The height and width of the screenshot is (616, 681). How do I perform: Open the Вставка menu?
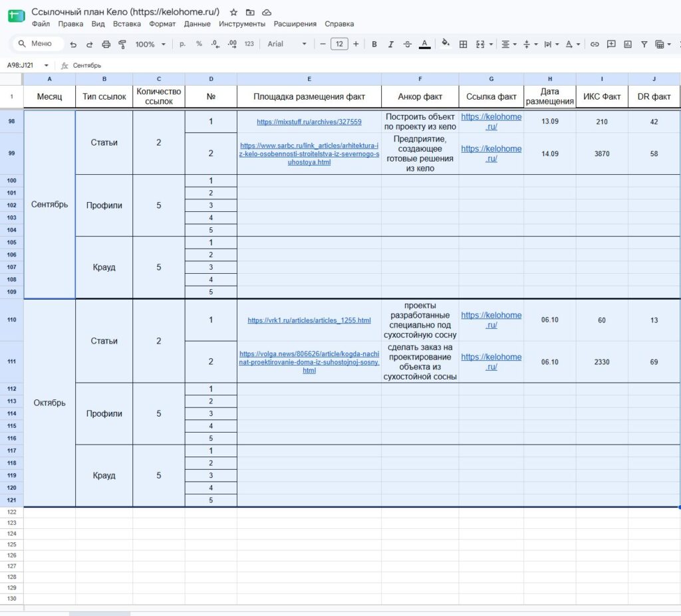click(127, 24)
